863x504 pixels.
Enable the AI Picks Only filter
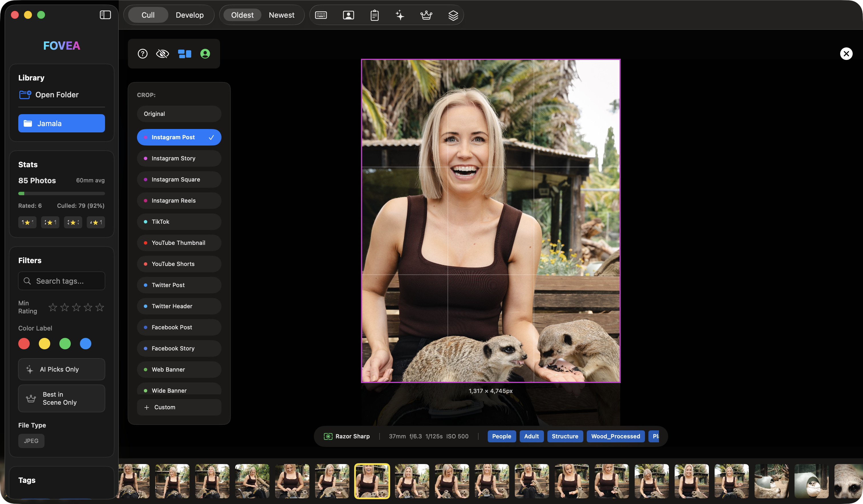62,369
